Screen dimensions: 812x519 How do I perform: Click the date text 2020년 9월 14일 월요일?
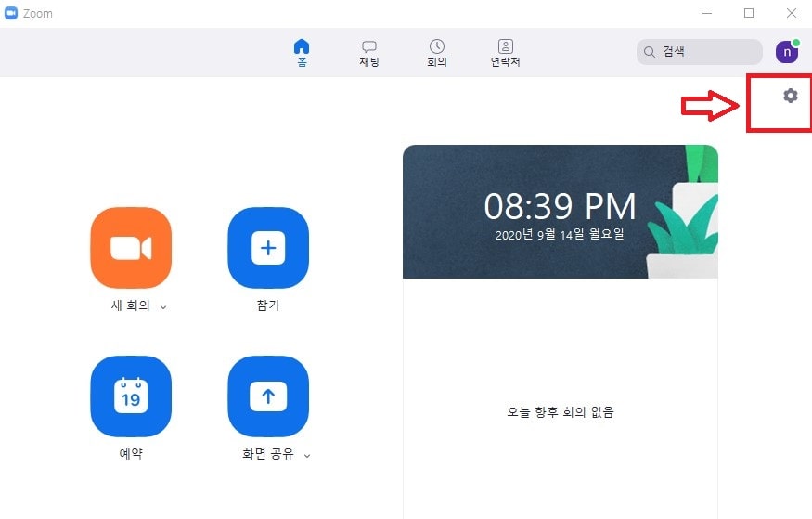560,235
